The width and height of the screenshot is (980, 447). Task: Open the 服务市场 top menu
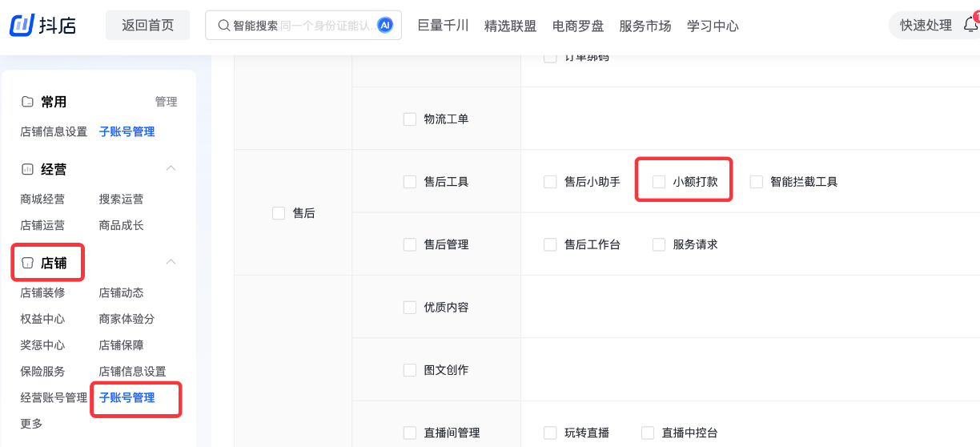[645, 26]
